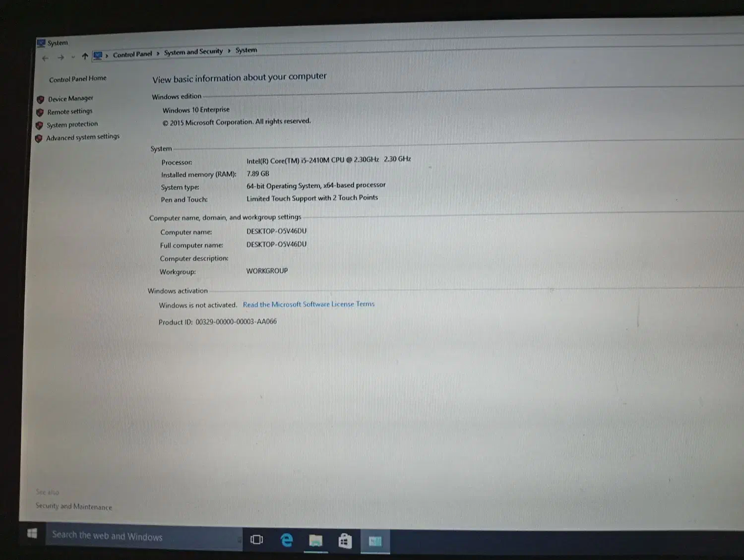Click the Device Manager shield icon

tap(41, 99)
